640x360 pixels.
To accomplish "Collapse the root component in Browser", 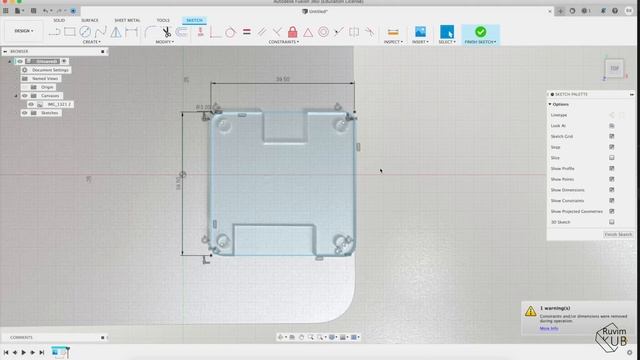I will (x=10, y=62).
